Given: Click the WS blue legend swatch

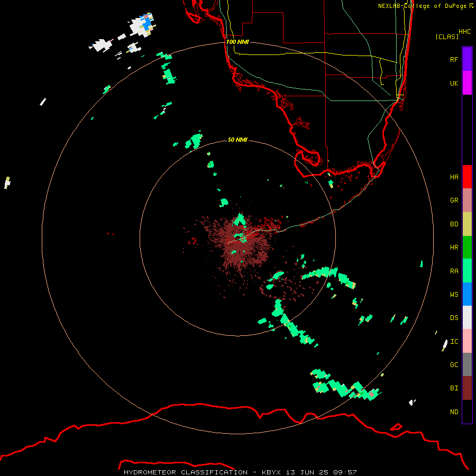Looking at the screenshot, I should coord(467,294).
